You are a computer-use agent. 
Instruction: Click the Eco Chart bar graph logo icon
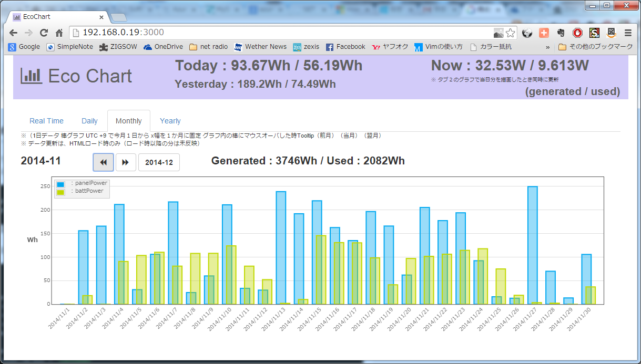(x=31, y=76)
